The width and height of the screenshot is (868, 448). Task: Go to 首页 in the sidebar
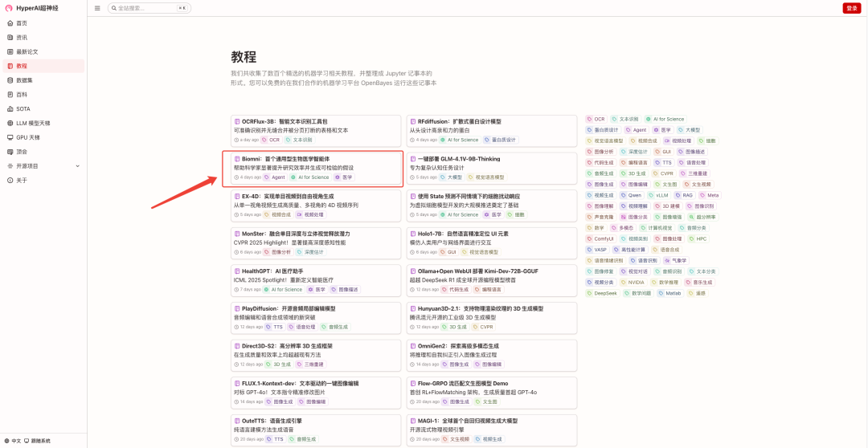(x=43, y=23)
